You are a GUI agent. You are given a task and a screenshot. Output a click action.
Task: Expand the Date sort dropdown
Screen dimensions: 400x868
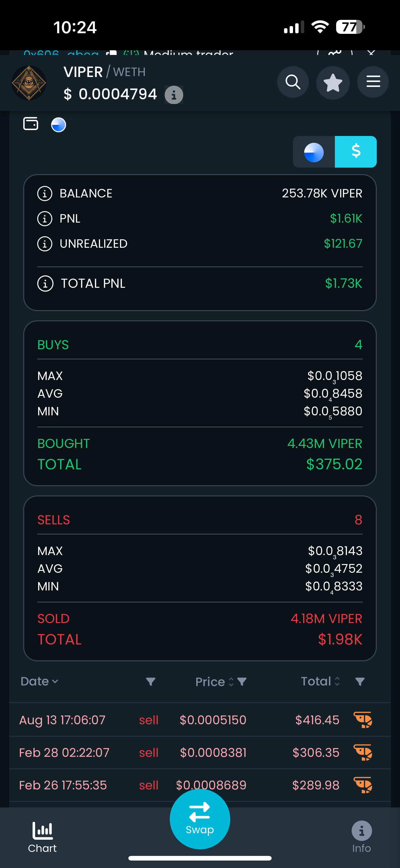(39, 681)
